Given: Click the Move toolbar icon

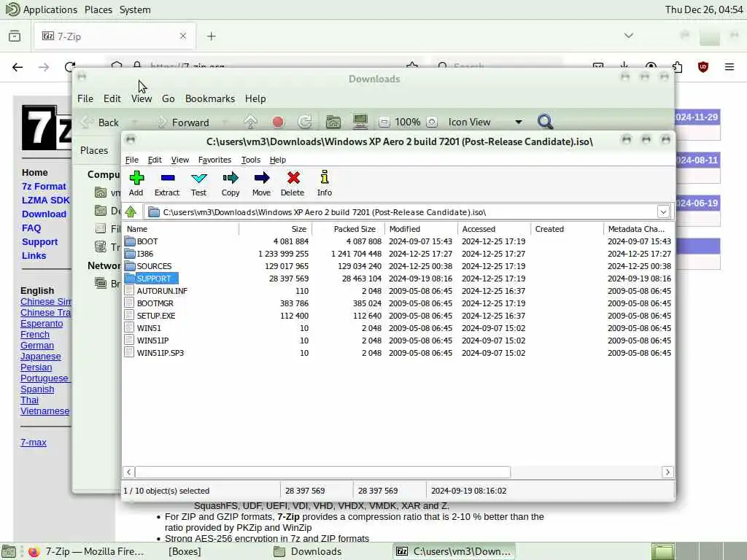Looking at the screenshot, I should pos(262,178).
